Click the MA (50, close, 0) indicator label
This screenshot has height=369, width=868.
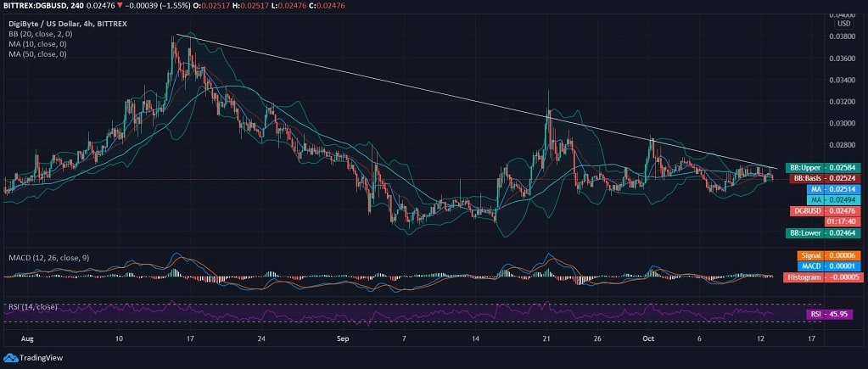click(x=37, y=53)
